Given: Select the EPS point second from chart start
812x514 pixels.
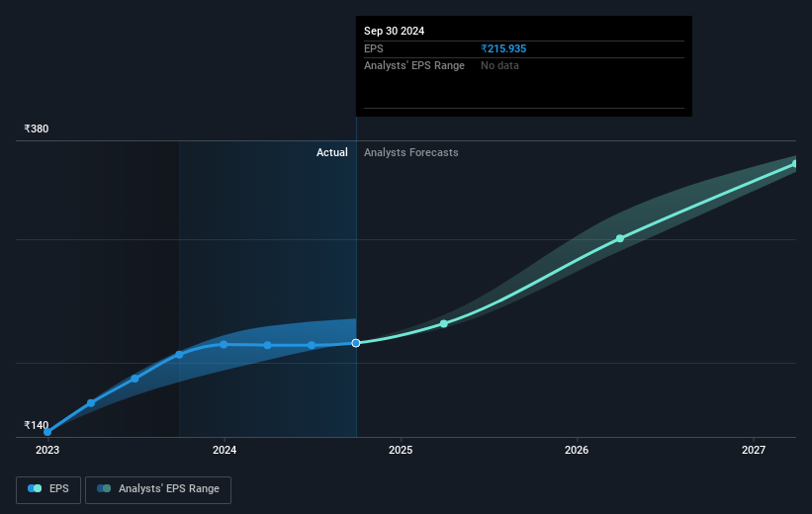Looking at the screenshot, I should (x=91, y=402).
